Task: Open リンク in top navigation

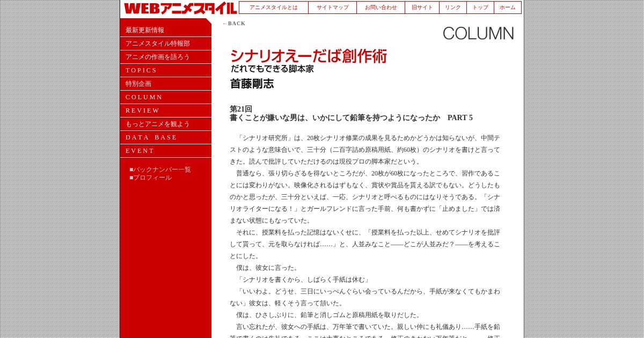Action: coord(453,8)
